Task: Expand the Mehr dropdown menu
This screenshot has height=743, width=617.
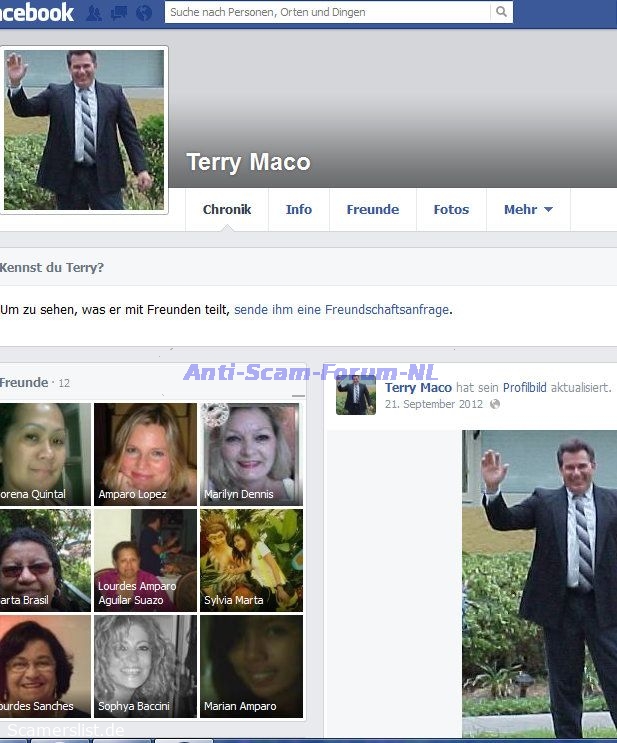Action: (x=528, y=209)
